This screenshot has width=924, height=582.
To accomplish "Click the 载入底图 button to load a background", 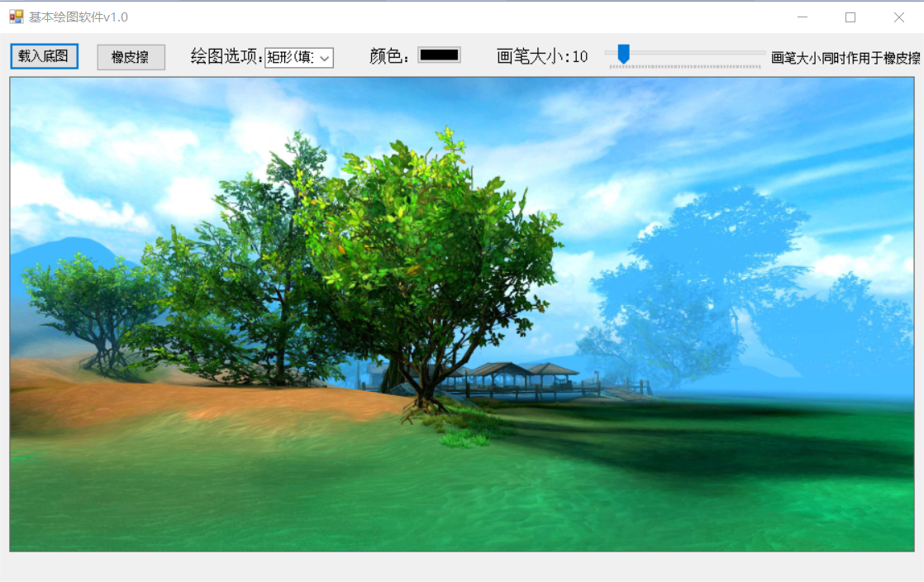I will pyautogui.click(x=43, y=56).
